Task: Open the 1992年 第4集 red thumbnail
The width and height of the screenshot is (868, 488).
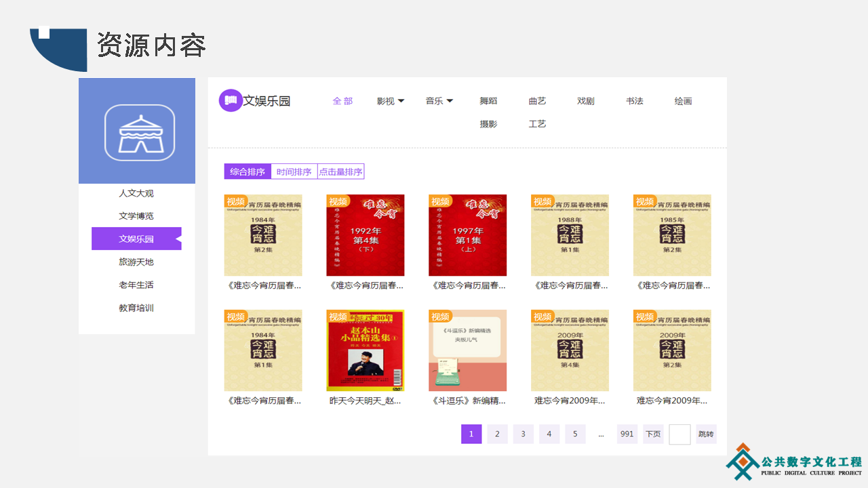Action: (366, 235)
